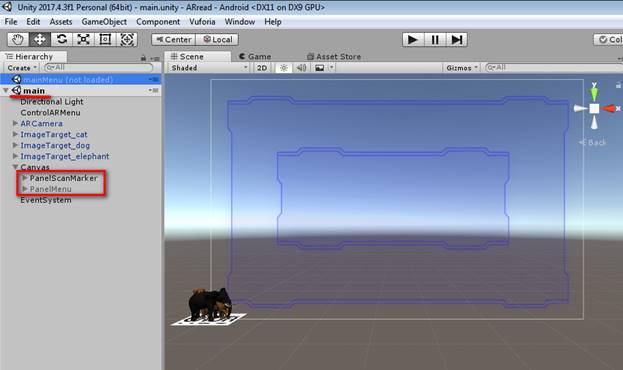Toggle the Hierarchy panel lock icon
The image size is (623, 370).
143,58
